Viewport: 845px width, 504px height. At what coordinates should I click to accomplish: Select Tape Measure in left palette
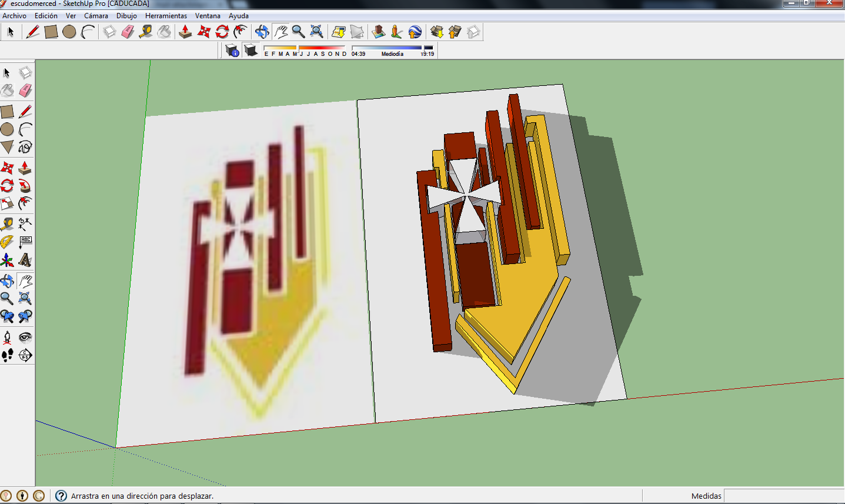7,224
